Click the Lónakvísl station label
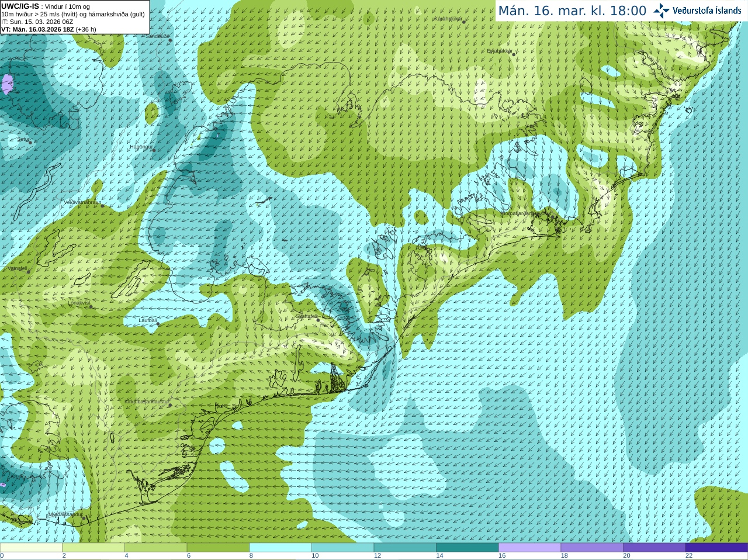 pos(79,303)
